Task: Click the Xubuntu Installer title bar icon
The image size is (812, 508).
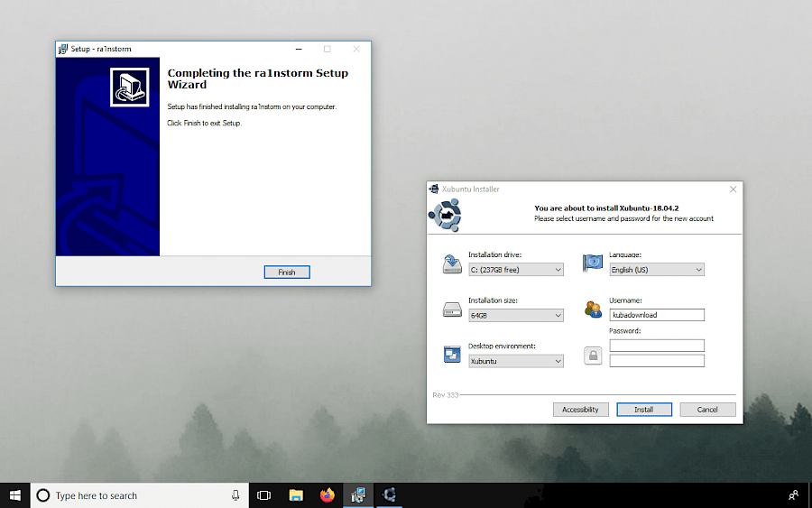Action: 434,189
